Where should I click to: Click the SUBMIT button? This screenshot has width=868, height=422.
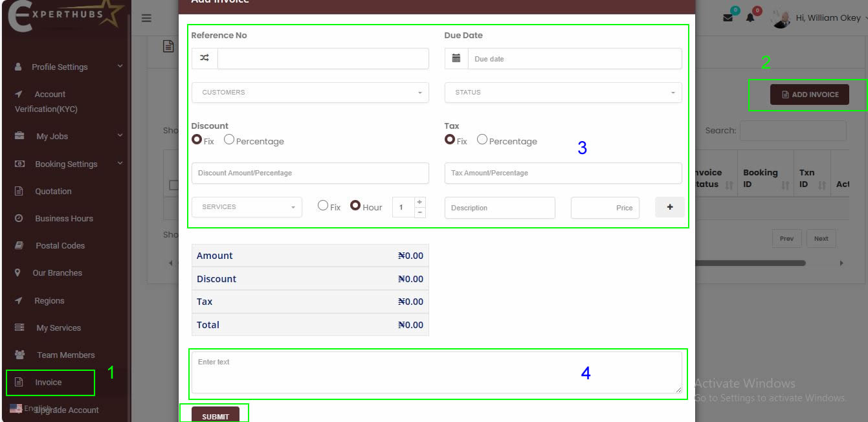214,417
